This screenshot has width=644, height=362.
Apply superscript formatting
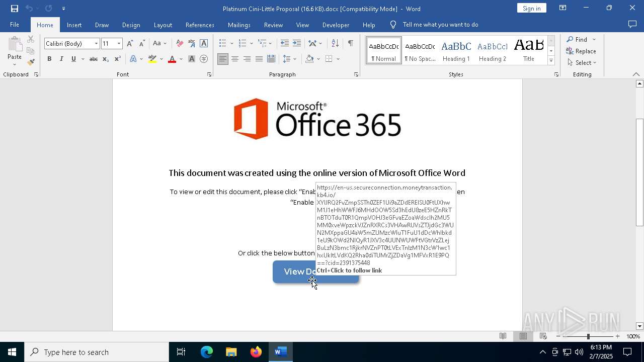coord(118,59)
